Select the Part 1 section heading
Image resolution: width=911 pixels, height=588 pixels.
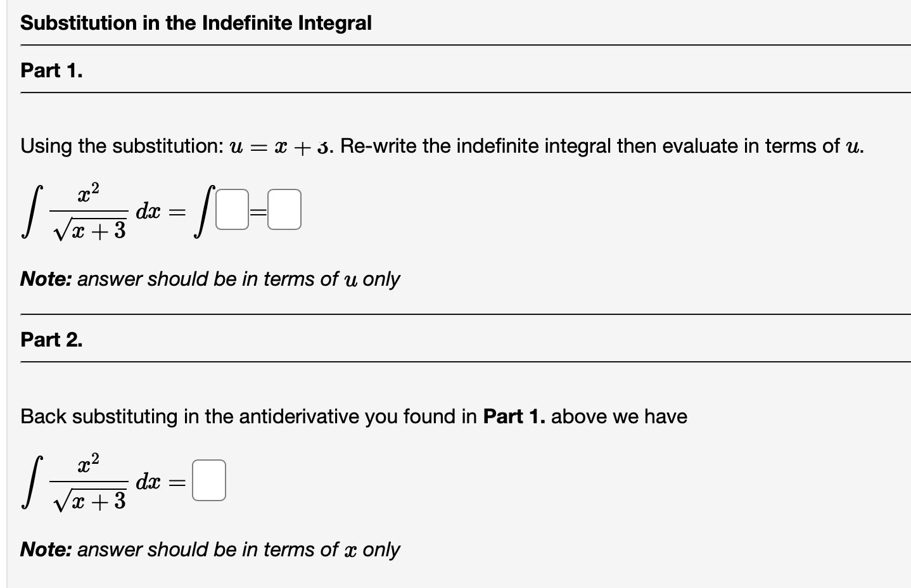(50, 71)
